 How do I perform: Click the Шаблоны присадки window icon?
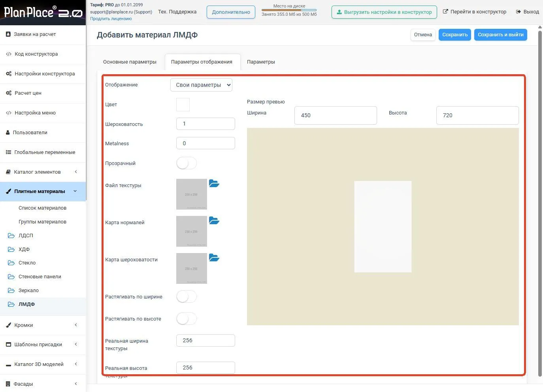coord(9,345)
